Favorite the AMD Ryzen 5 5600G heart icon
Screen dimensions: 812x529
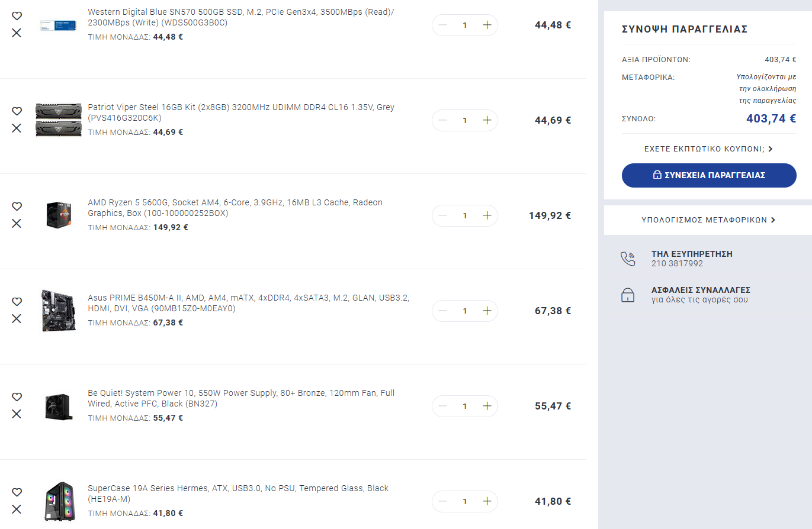point(17,207)
